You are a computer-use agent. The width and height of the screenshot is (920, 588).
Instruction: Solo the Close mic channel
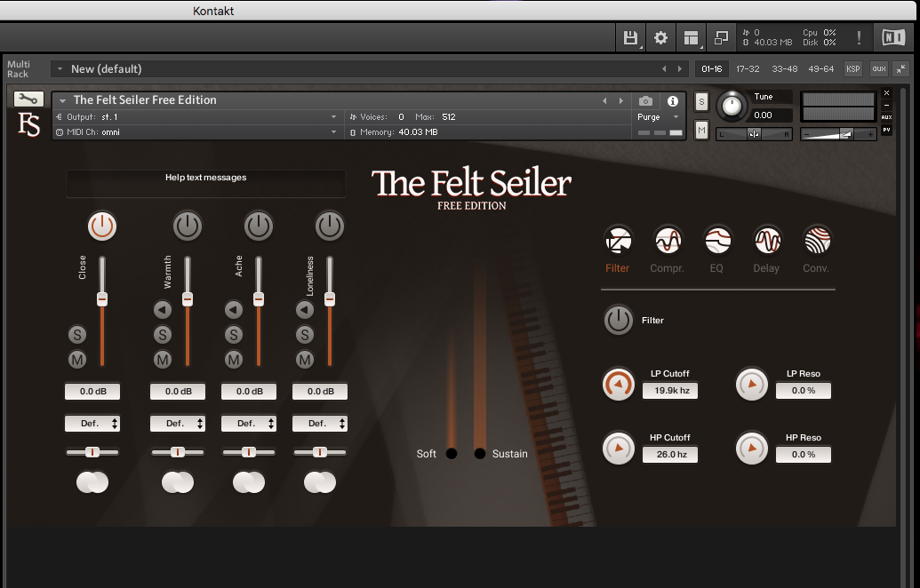[76, 335]
